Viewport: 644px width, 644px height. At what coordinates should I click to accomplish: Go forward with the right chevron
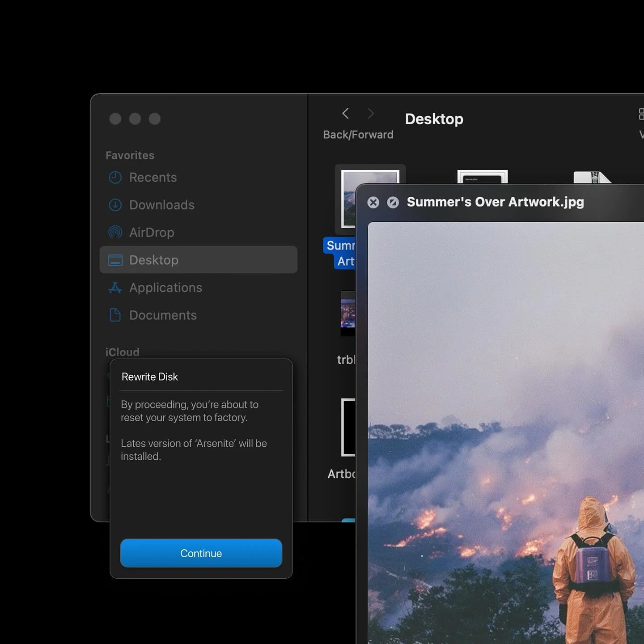coord(370,114)
